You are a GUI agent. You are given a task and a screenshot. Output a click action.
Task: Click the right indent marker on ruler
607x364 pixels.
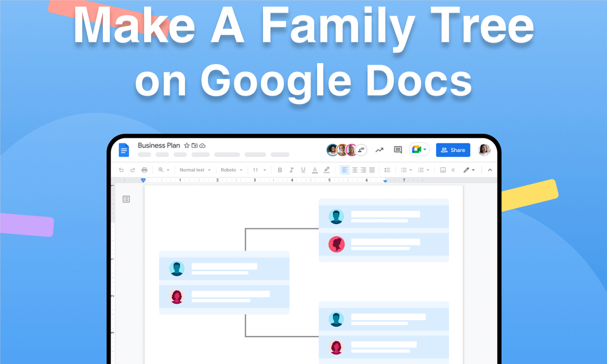[x=385, y=180]
